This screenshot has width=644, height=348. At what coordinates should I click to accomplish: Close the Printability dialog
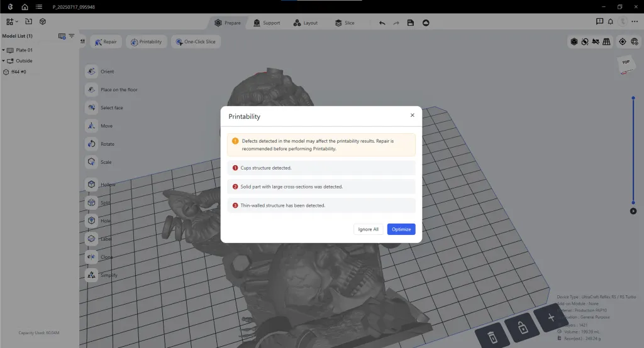(x=413, y=116)
